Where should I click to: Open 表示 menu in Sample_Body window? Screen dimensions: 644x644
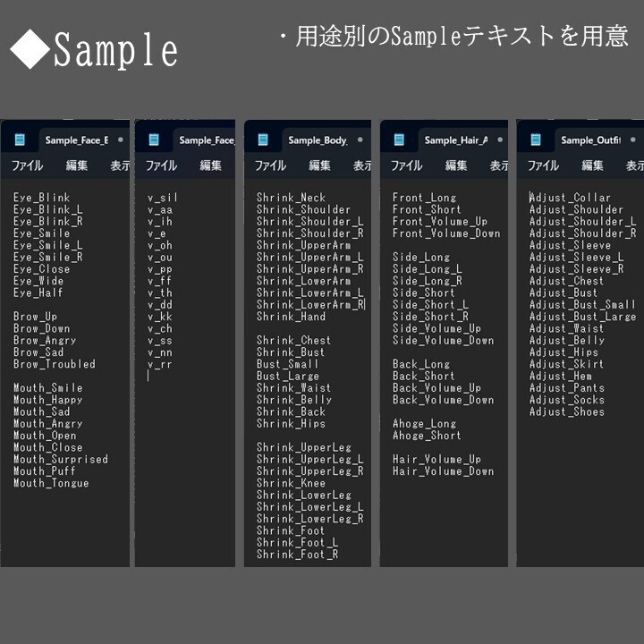tap(362, 165)
